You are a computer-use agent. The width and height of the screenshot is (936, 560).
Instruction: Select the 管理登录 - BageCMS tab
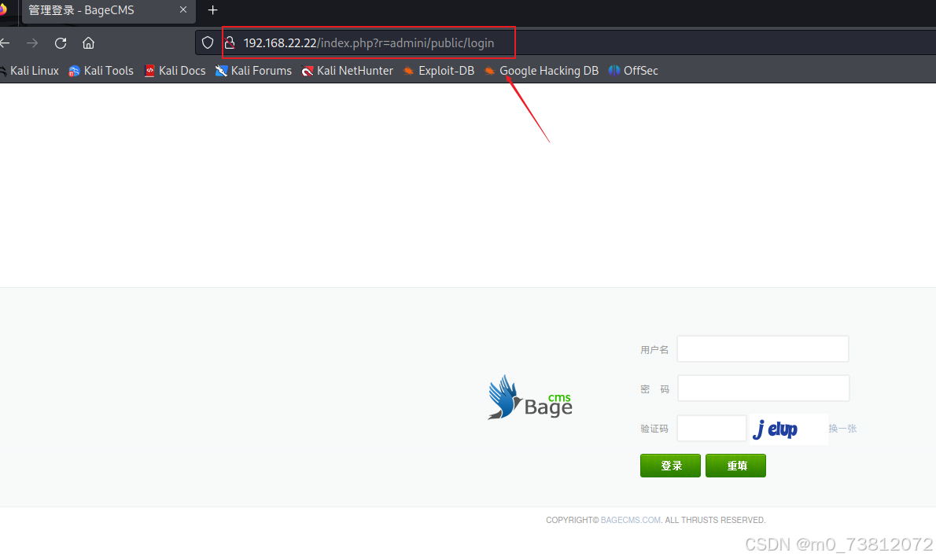tap(109, 11)
